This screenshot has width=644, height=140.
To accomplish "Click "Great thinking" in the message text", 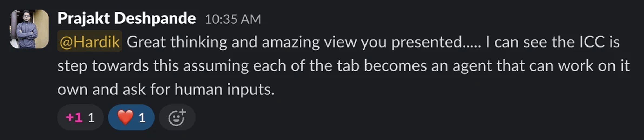I will pyautogui.click(x=177, y=42).
